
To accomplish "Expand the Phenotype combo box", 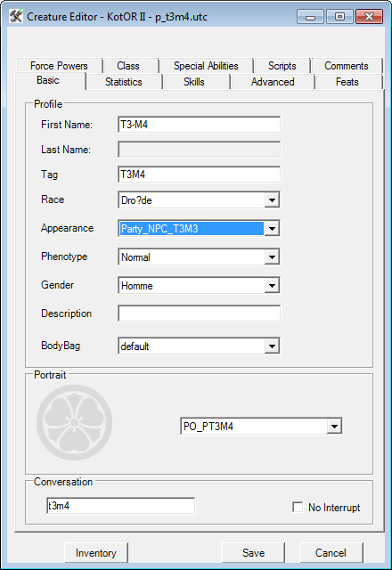I will coord(272,257).
